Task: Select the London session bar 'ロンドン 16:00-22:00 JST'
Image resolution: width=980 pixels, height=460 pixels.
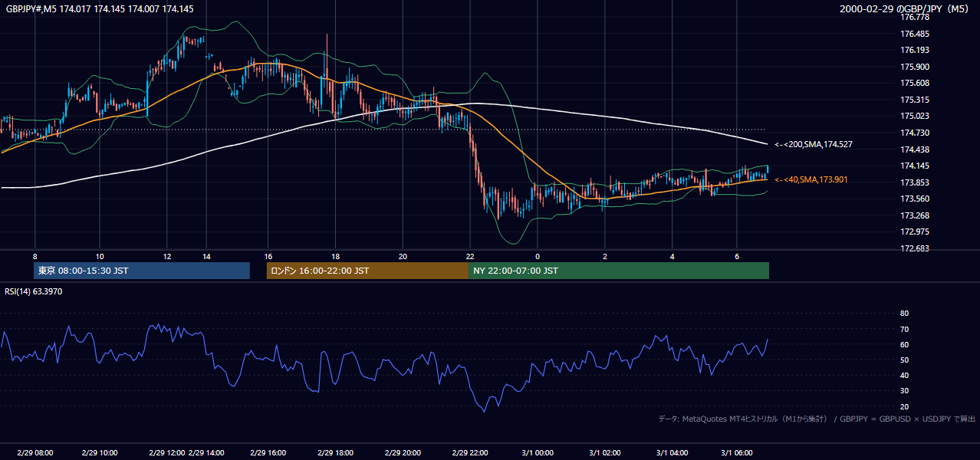Action: (367, 271)
